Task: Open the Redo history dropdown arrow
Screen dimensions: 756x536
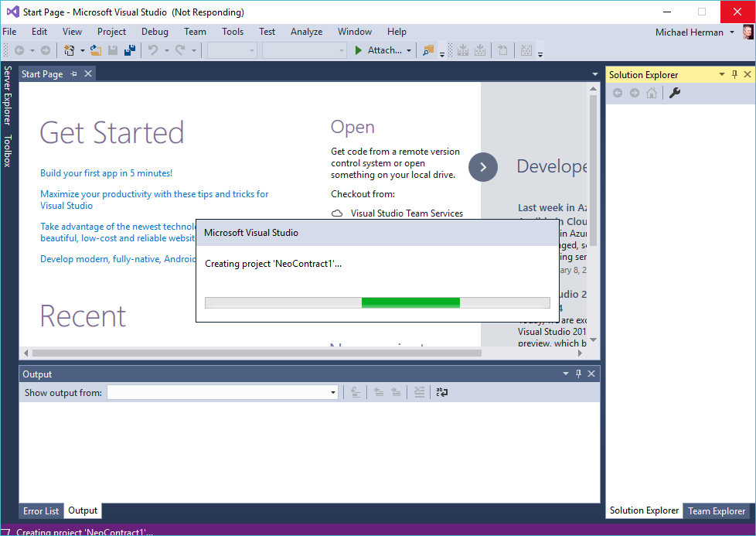Action: coord(194,50)
